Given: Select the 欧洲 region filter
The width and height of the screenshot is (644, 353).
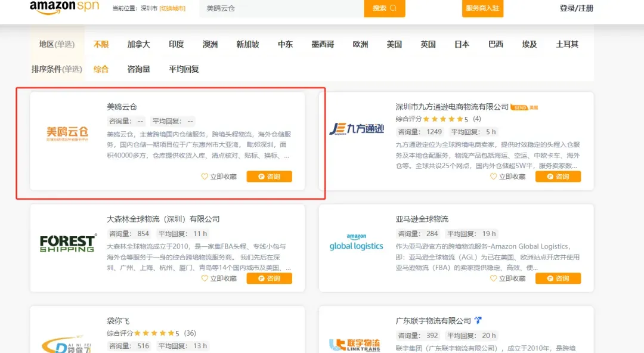Looking at the screenshot, I should [360, 44].
